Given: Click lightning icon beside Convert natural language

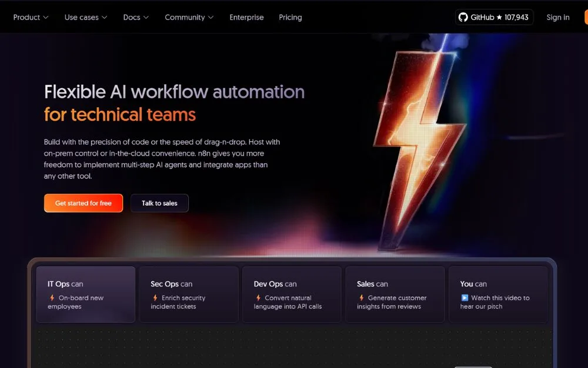Looking at the screenshot, I should pyautogui.click(x=258, y=298).
